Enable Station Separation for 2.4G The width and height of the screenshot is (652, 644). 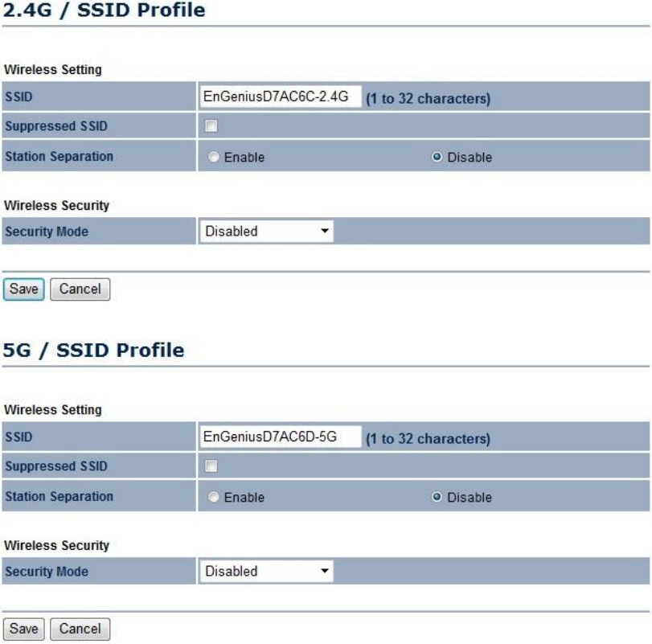(x=213, y=157)
